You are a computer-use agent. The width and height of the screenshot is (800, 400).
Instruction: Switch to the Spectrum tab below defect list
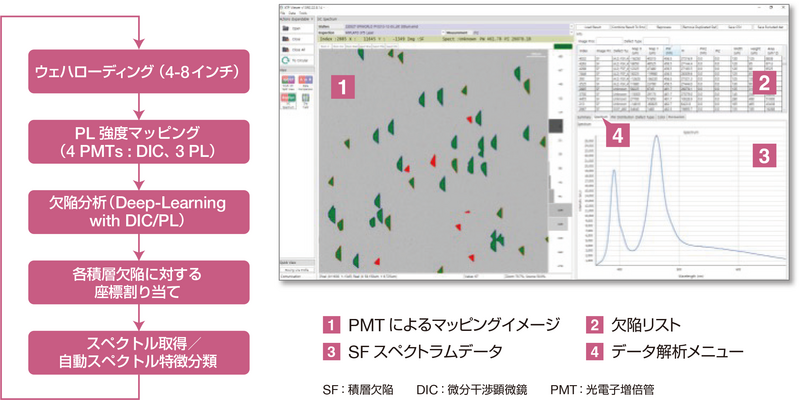[603, 116]
